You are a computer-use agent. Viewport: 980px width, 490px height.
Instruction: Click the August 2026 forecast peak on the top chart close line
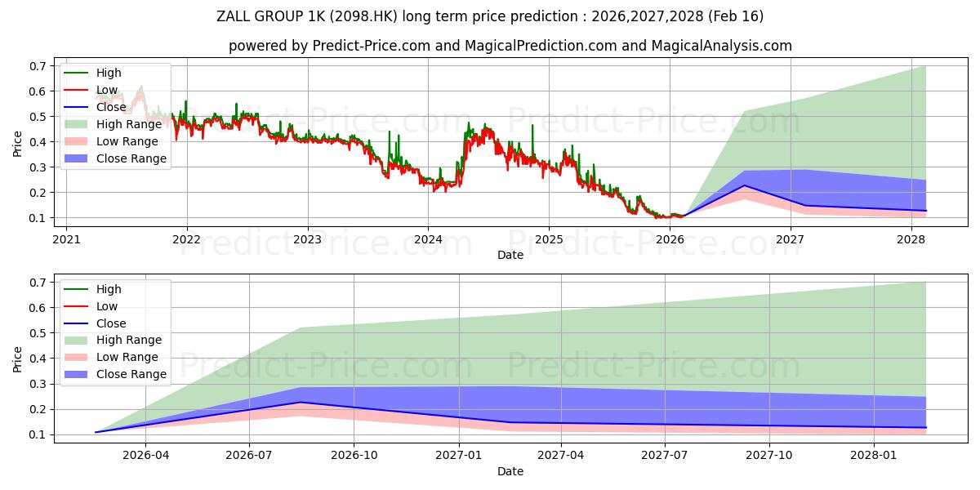(745, 185)
